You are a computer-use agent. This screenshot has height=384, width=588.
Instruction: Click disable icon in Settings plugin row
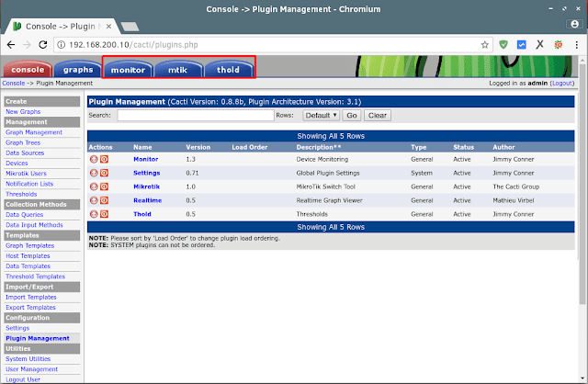104,173
